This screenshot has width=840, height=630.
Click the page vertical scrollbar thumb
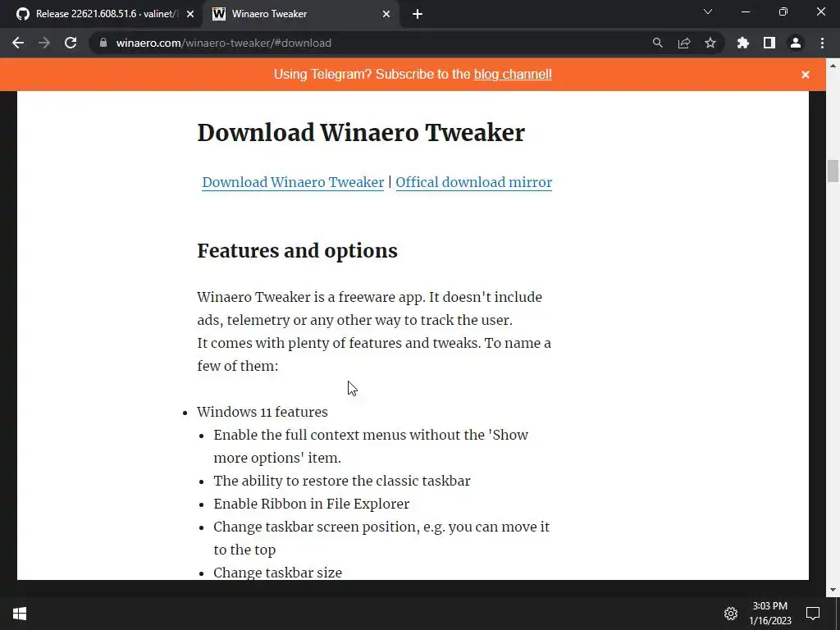click(x=833, y=171)
